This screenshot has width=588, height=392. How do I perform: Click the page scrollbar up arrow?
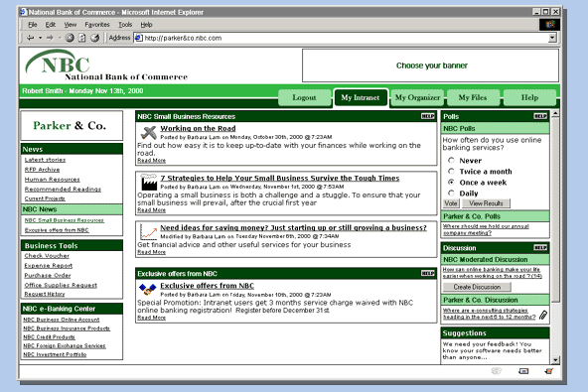(555, 113)
